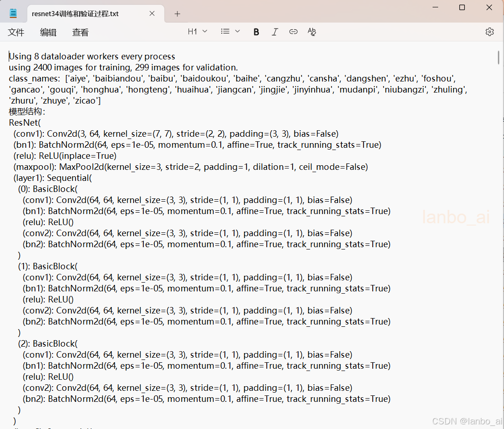The width and height of the screenshot is (504, 429).
Task: Click the '(maxpool): MaxPool2d' line
Action: (x=191, y=167)
